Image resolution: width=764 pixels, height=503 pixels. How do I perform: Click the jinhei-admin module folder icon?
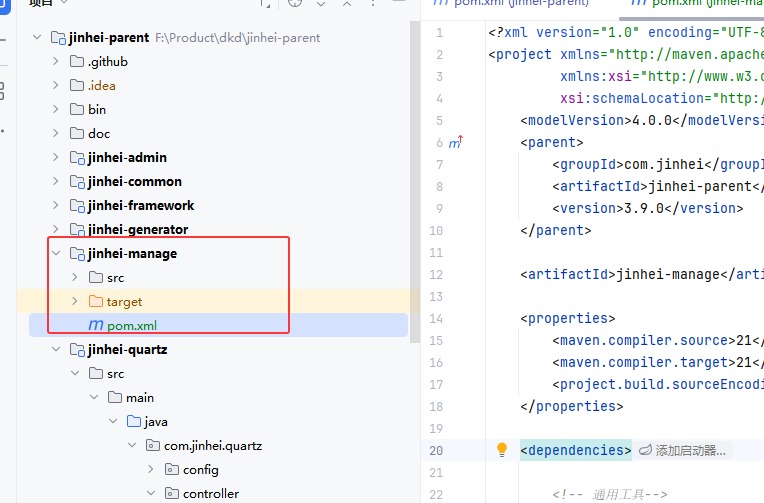(x=78, y=157)
